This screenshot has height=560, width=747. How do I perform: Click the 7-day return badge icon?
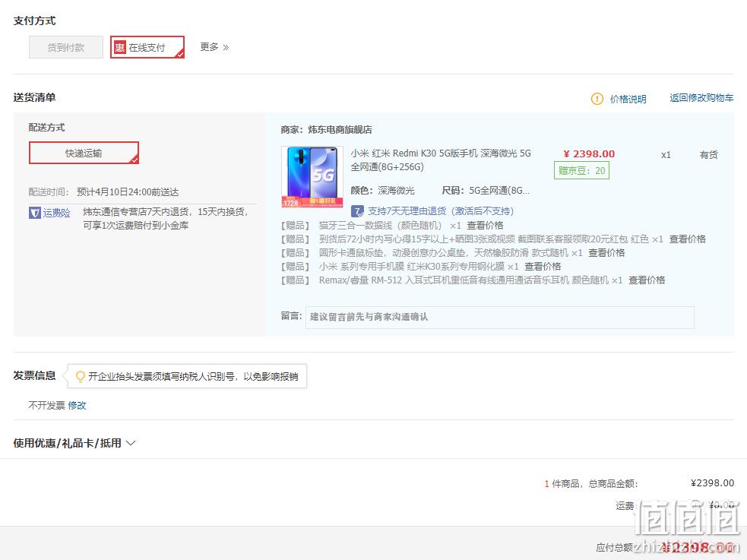pyautogui.click(x=357, y=211)
